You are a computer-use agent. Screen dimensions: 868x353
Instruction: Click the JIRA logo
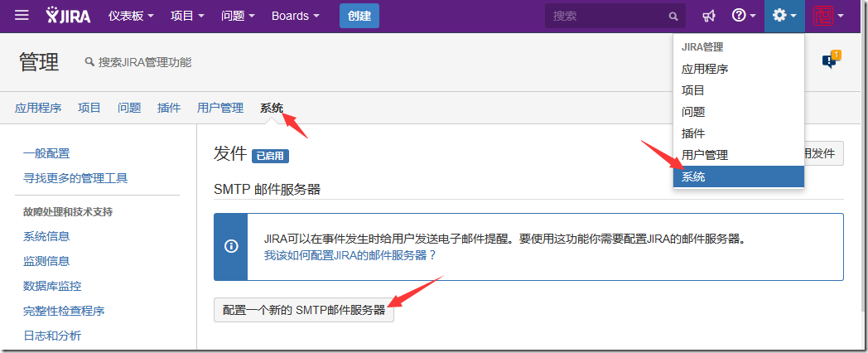[68, 16]
